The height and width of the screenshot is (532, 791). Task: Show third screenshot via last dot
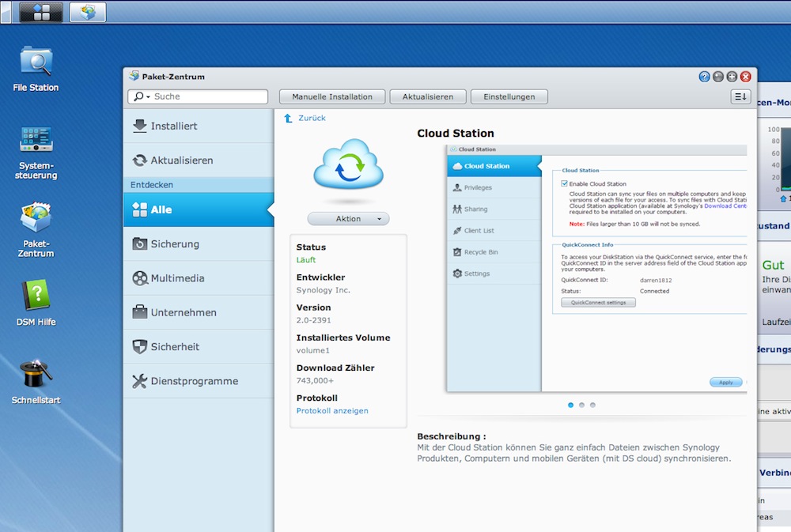pyautogui.click(x=592, y=405)
